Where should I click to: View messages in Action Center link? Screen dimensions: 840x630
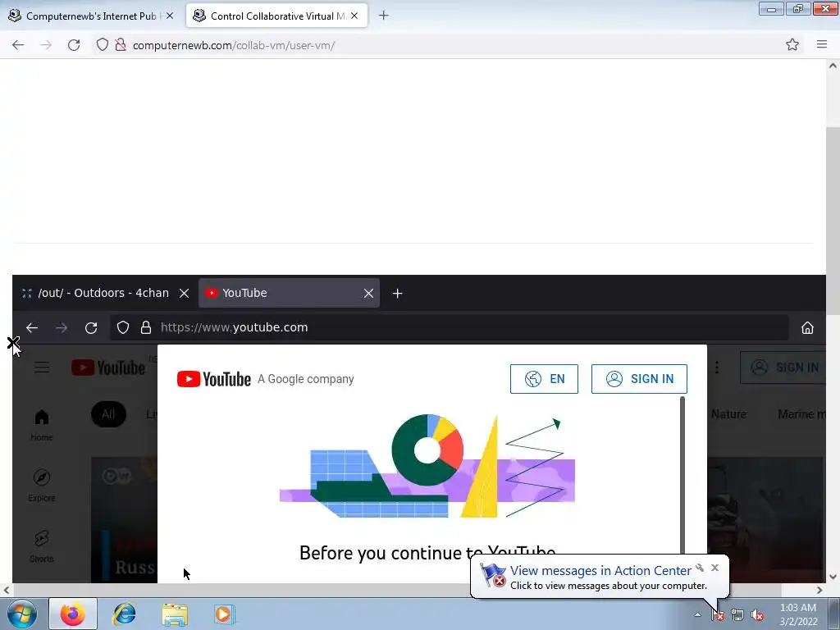click(x=600, y=571)
